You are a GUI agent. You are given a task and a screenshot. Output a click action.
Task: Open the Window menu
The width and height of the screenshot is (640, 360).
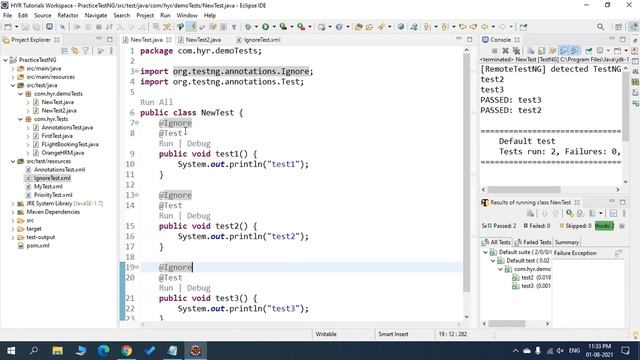click(x=187, y=15)
